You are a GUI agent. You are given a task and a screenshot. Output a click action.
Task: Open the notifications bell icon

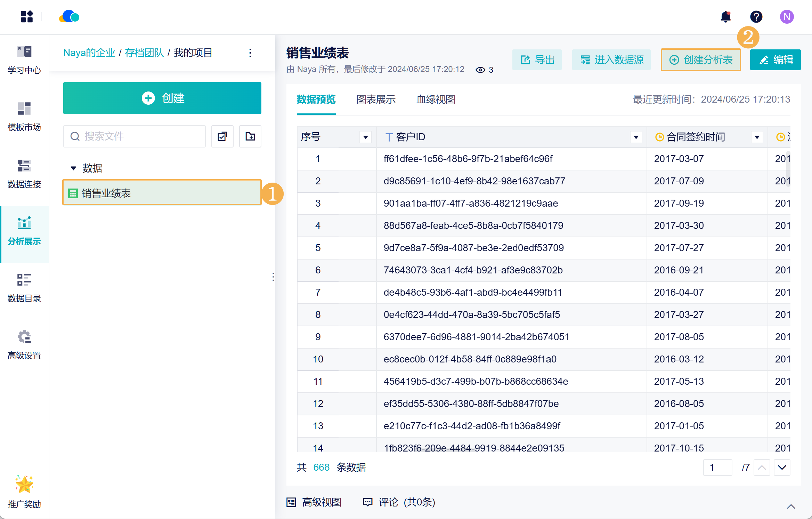coord(725,17)
